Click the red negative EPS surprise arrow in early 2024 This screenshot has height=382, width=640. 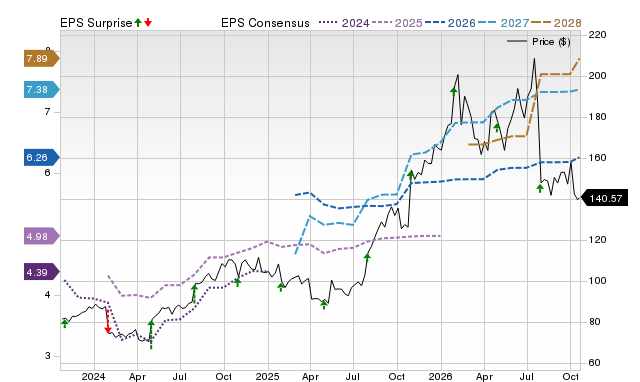pos(108,322)
